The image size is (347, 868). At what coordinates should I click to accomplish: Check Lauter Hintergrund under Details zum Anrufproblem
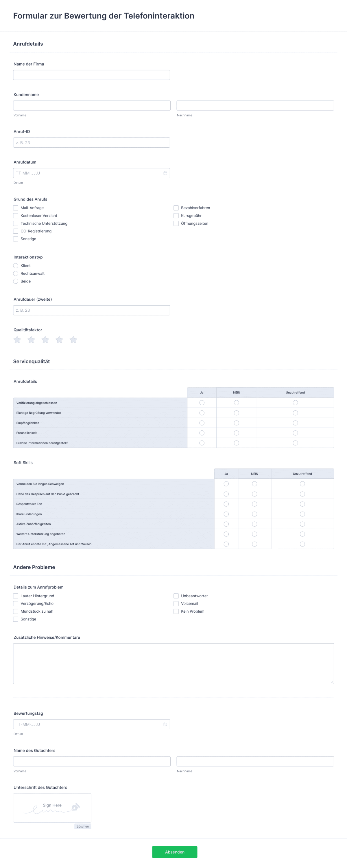pos(16,596)
